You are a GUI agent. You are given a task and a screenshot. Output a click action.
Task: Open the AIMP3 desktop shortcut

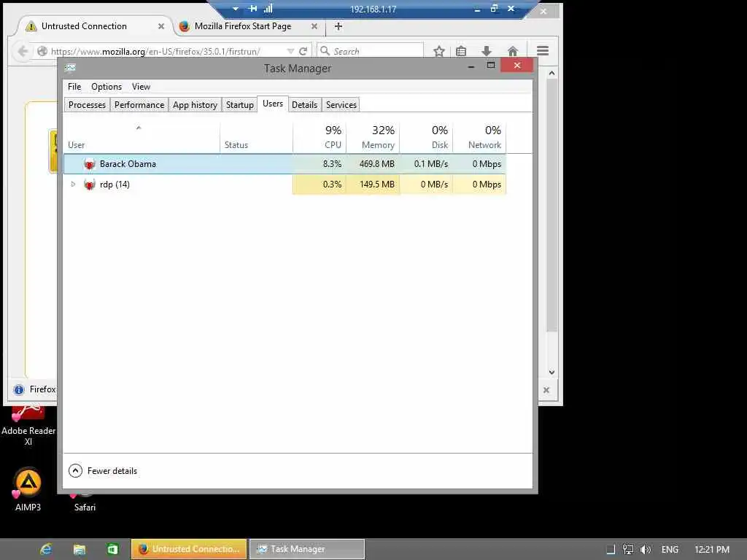(28, 490)
